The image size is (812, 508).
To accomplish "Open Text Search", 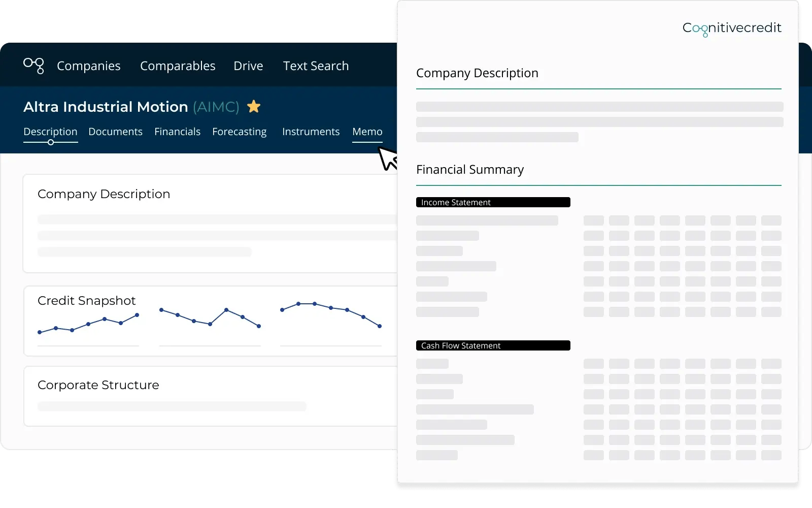I will 316,66.
